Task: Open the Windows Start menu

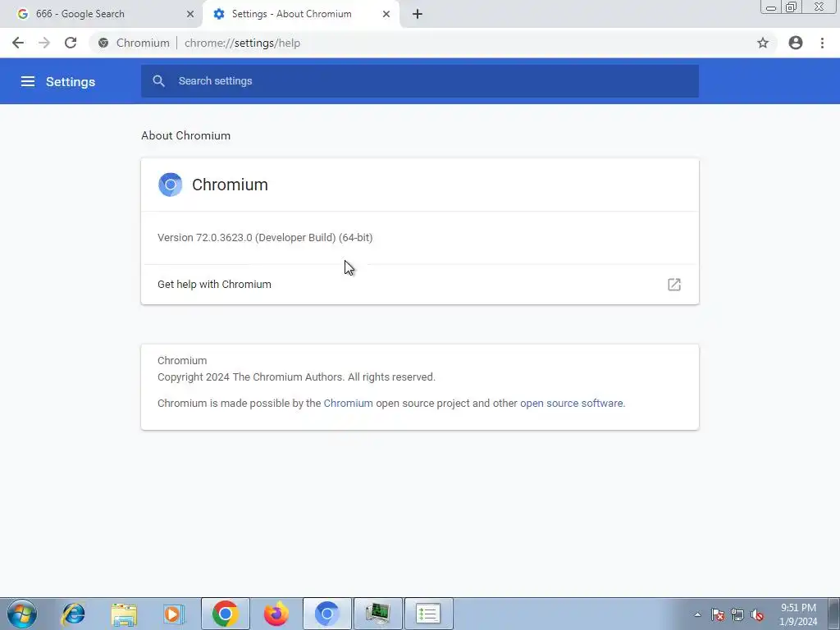Action: (x=22, y=614)
